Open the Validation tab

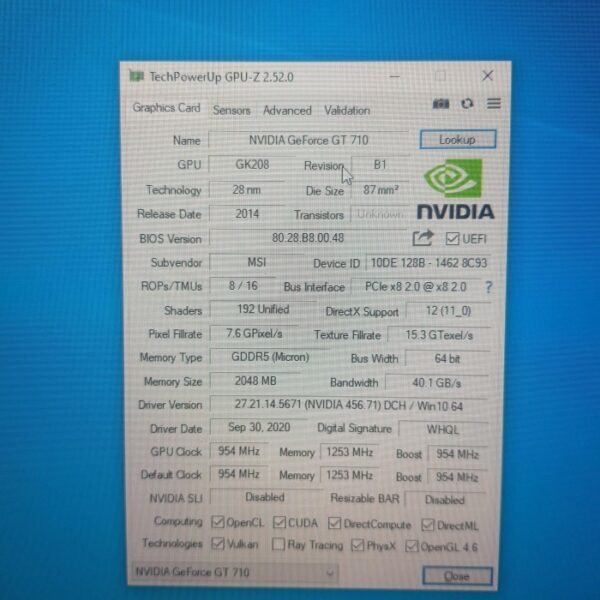(347, 111)
